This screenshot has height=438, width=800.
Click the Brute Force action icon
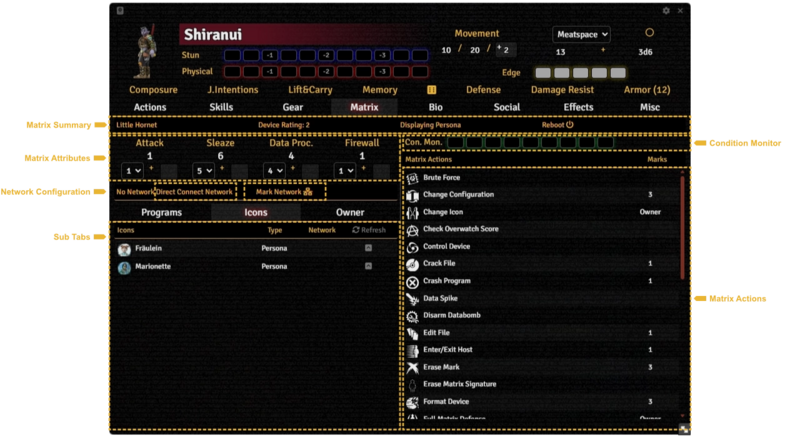tap(412, 178)
